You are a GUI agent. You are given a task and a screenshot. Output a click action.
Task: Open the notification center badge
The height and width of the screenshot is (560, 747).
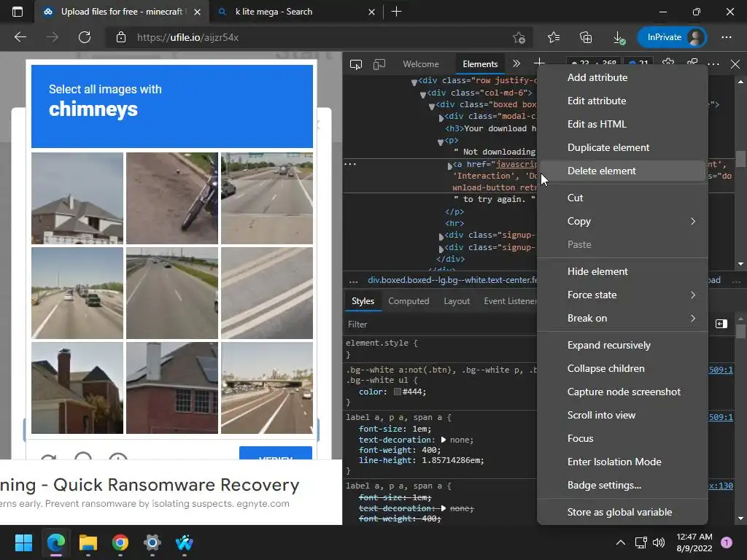[726, 542]
